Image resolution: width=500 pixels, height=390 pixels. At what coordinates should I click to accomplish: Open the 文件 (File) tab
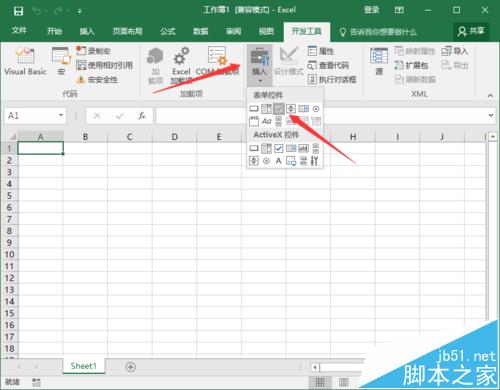coord(19,31)
